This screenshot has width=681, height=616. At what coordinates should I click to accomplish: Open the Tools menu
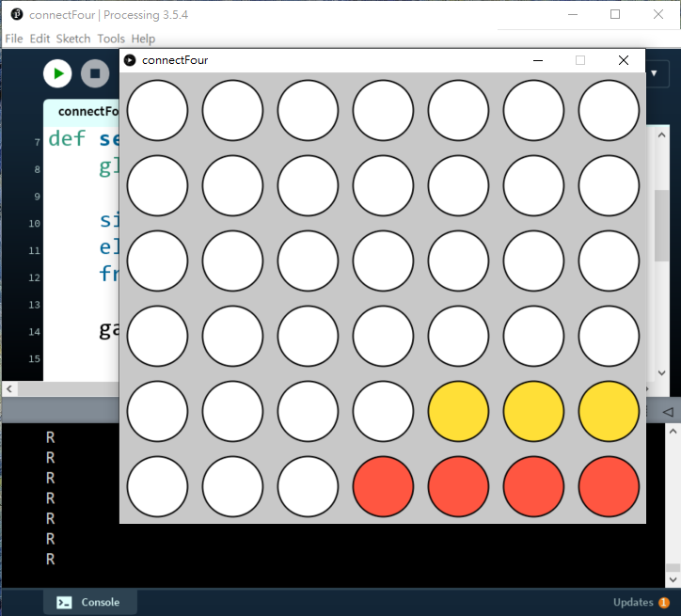tap(111, 39)
